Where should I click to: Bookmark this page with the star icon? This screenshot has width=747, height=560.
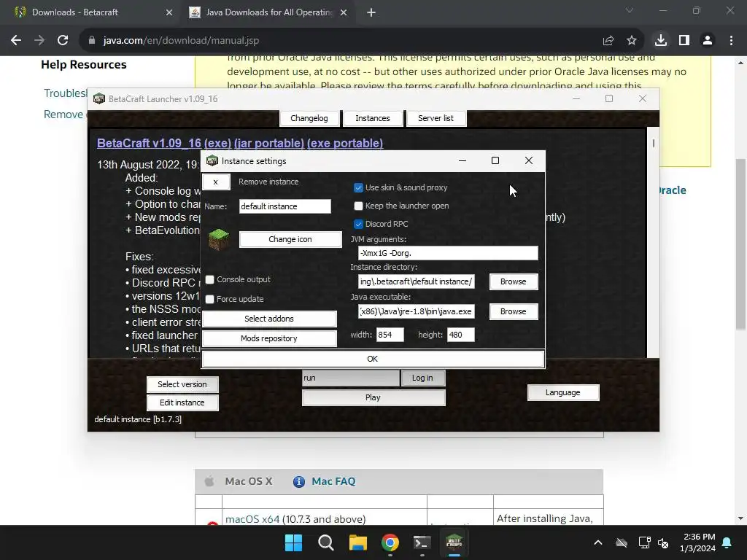tap(632, 41)
